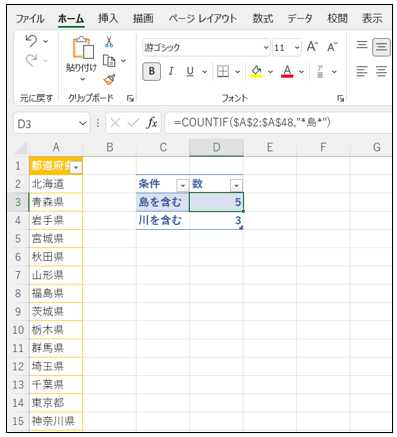The width and height of the screenshot is (397, 437).
Task: Switch to the ページ レイアウト tab
Action: tap(203, 19)
